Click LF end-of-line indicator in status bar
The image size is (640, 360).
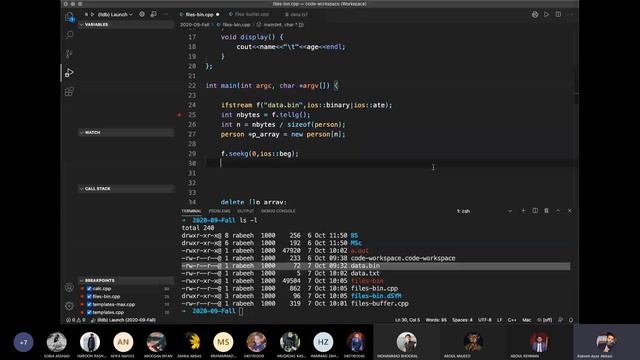499,320
